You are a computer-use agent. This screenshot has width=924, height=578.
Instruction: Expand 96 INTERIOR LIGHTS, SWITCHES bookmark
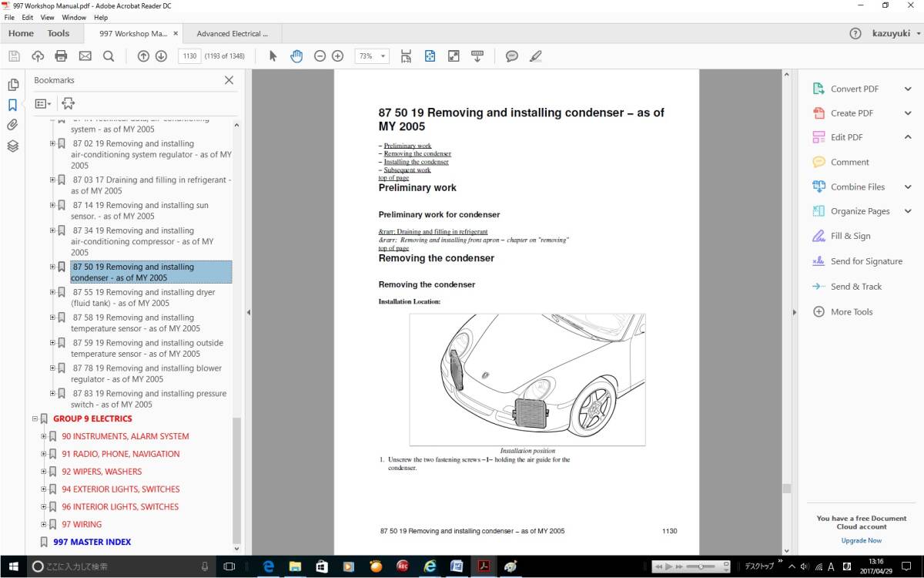44,507
